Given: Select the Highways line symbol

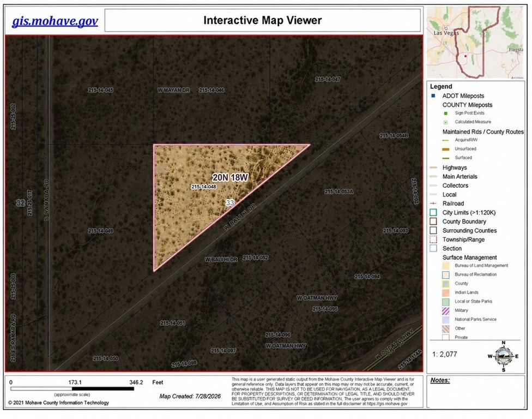Looking at the screenshot, I should pyautogui.click(x=433, y=167).
